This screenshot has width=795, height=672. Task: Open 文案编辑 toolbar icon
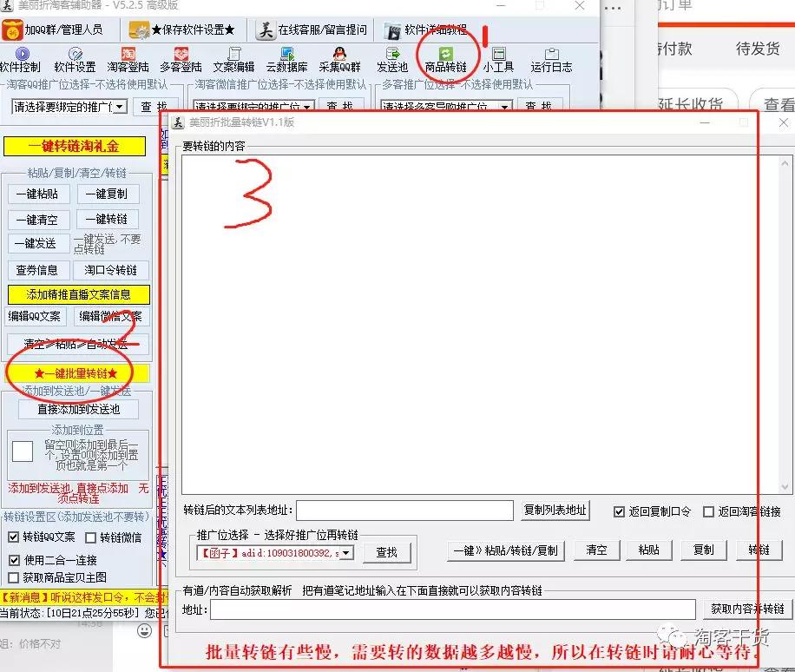(233, 60)
